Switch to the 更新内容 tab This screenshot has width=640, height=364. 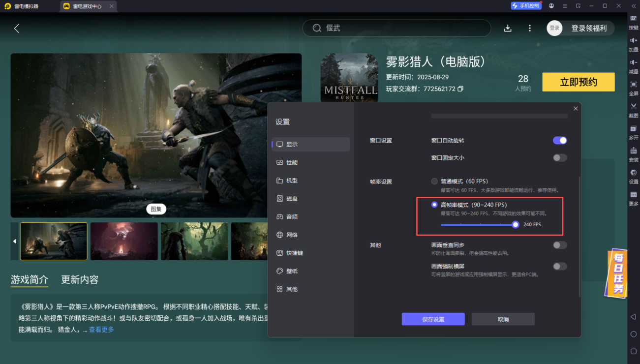[x=80, y=279]
